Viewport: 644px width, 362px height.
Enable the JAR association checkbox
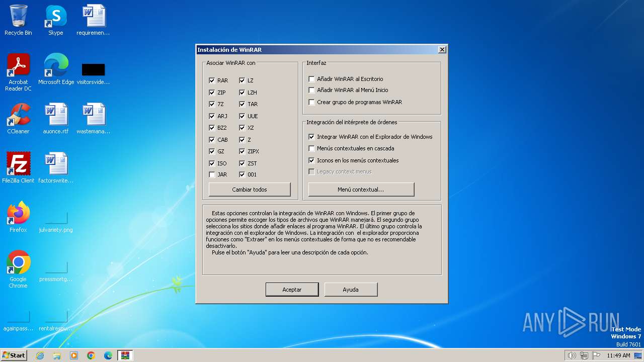click(x=212, y=174)
